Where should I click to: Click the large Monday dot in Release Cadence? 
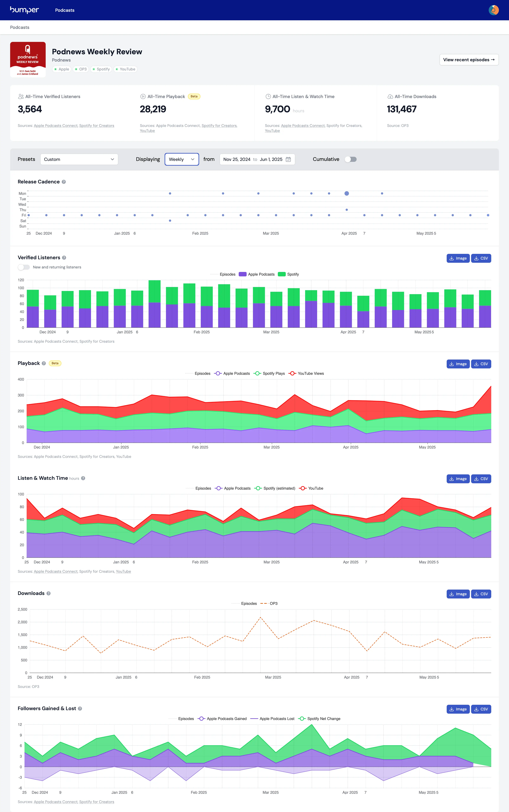coord(346,193)
